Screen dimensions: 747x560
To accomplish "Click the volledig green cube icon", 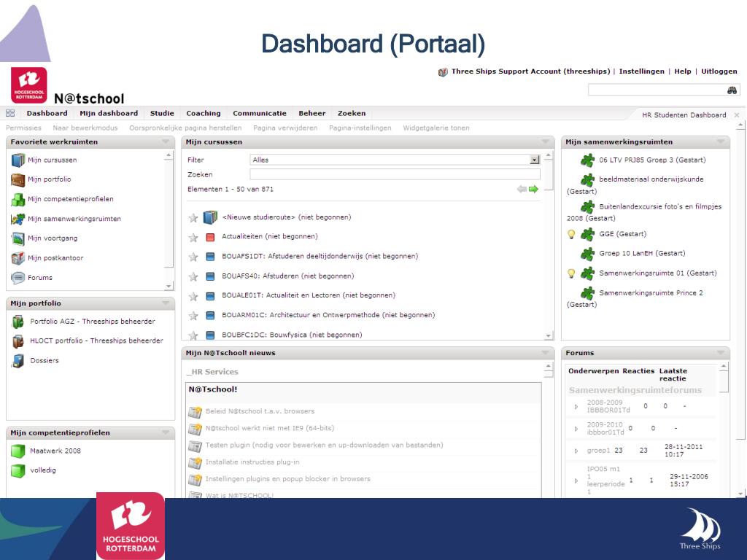I will (18, 470).
